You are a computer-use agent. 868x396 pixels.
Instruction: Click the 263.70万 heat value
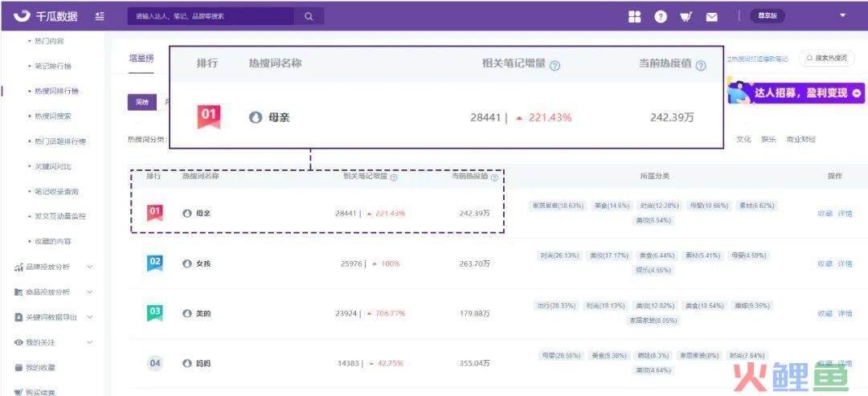[x=475, y=263]
